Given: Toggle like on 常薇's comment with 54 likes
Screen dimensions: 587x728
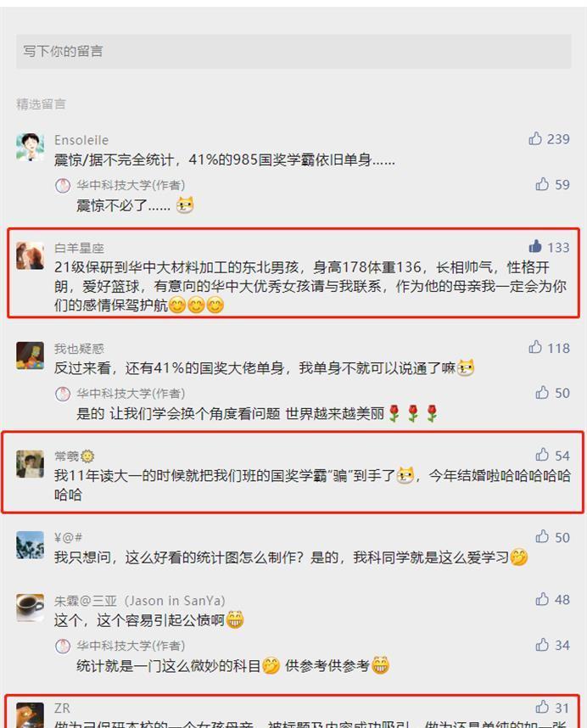Looking at the screenshot, I should point(542,455).
